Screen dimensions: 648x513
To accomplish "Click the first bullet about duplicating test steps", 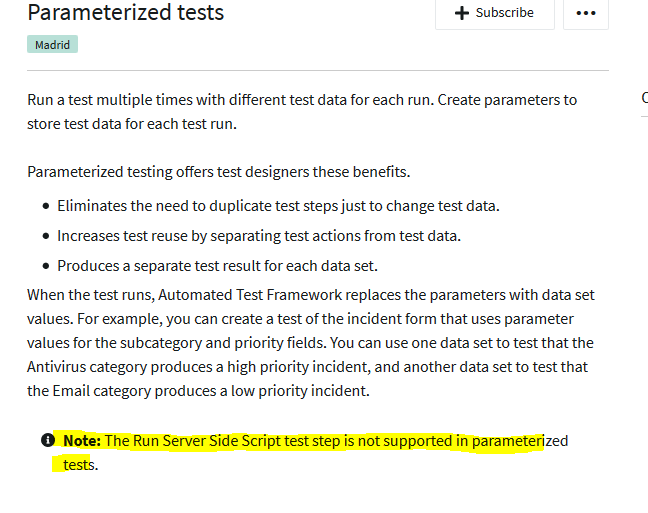I will (x=278, y=206).
